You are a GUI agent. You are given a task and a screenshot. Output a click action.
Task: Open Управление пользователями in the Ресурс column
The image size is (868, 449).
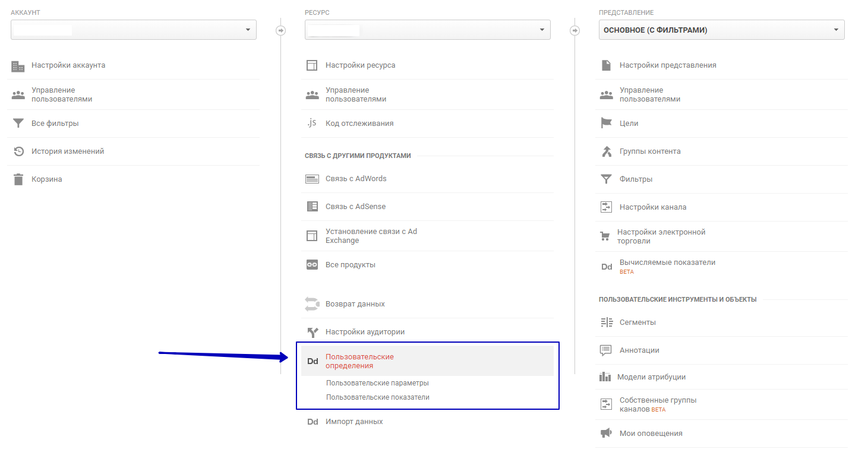point(356,94)
